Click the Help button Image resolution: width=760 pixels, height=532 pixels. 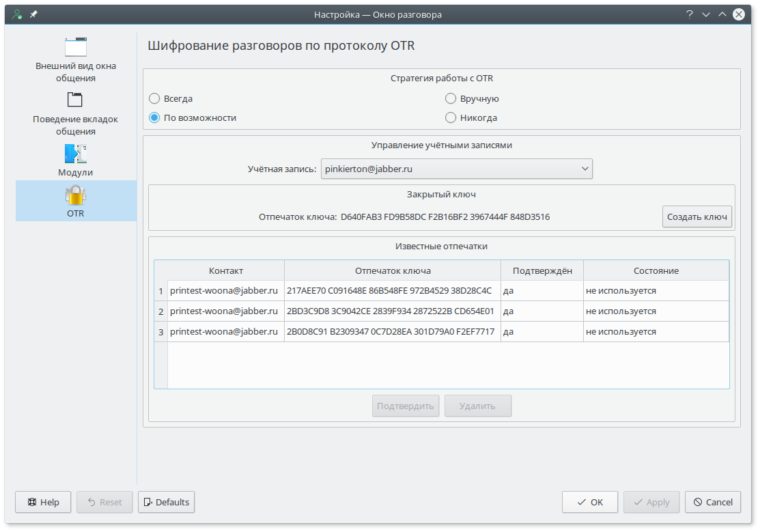43,502
